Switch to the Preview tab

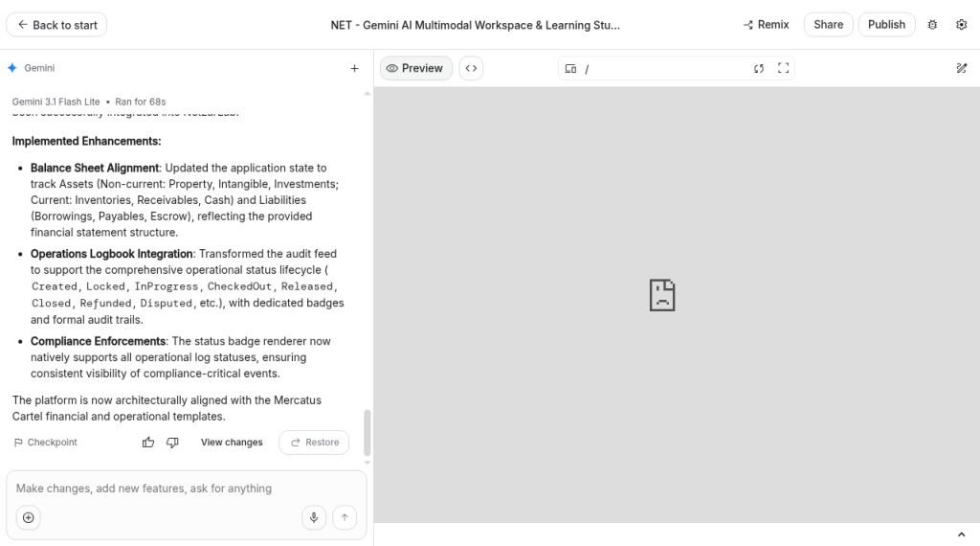tap(415, 68)
